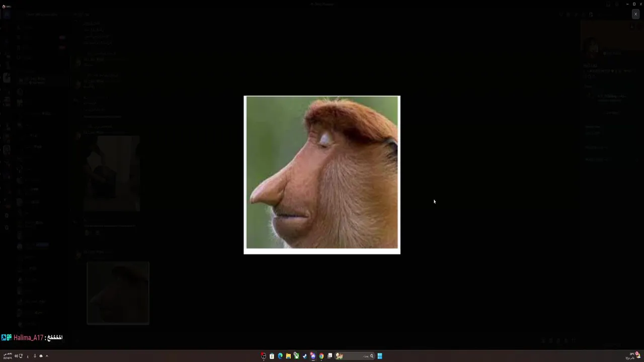Close the enlarged image preview
Image resolution: width=644 pixels, height=362 pixels.
635,14
